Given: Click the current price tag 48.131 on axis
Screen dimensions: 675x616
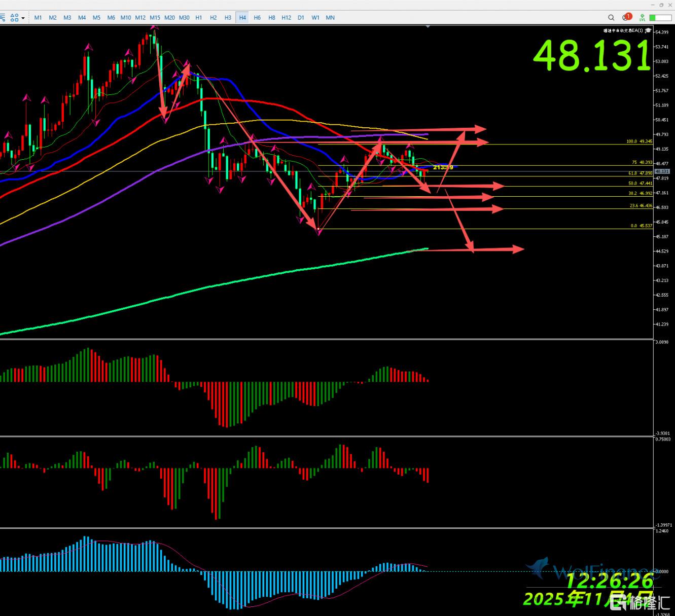Looking at the screenshot, I should coord(662,171).
